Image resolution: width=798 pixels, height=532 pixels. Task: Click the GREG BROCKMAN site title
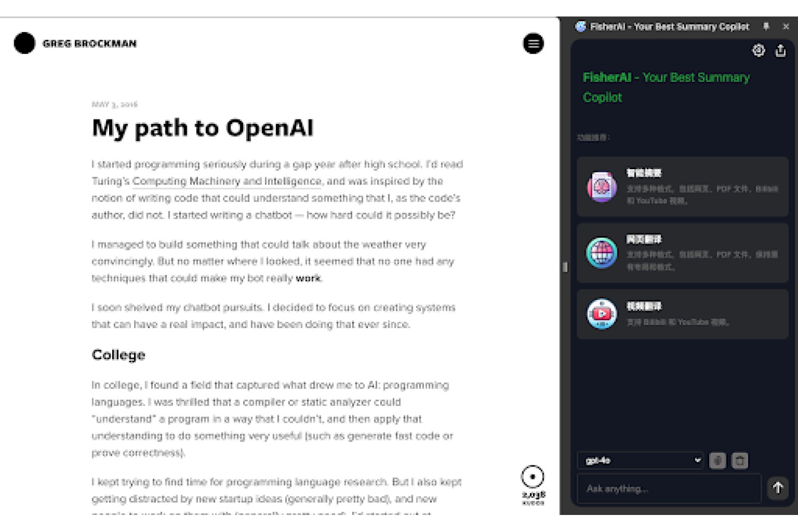point(89,44)
